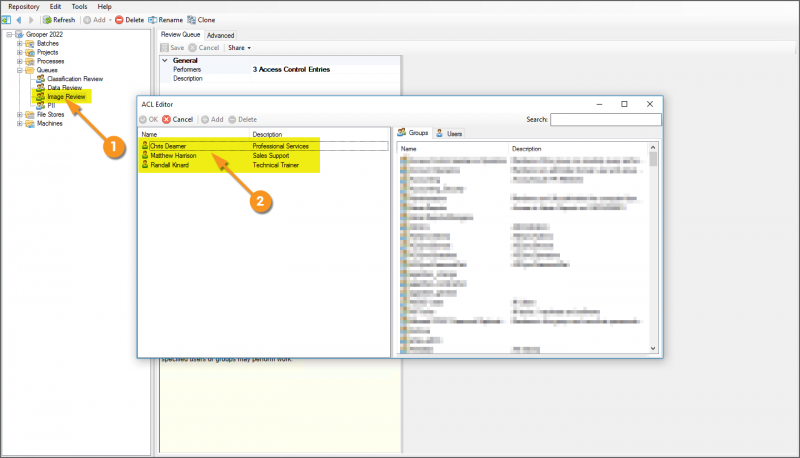Click Delete in the ACL Editor toolbar
The height and width of the screenshot is (458, 800).
click(242, 119)
